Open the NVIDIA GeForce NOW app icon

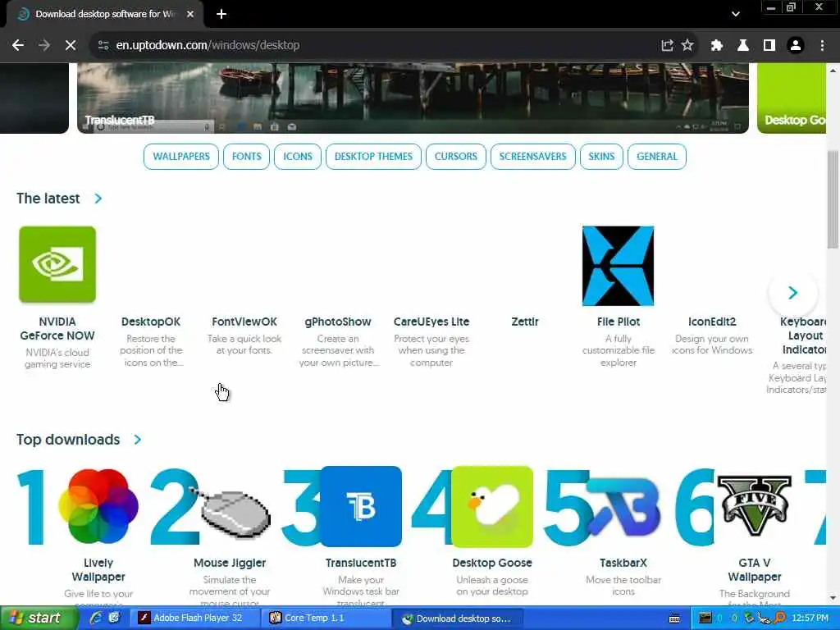point(57,265)
